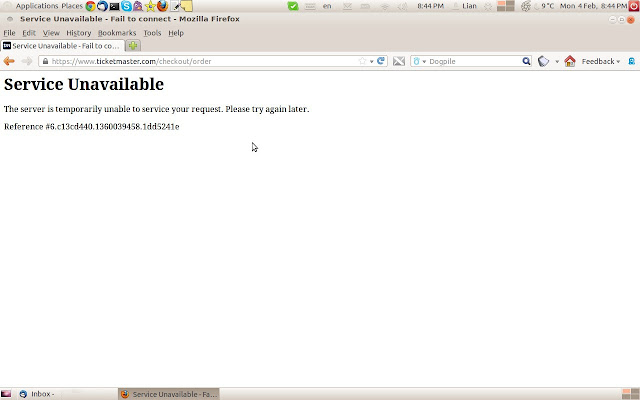Click the Service Unavailable taskbar button

[169, 394]
